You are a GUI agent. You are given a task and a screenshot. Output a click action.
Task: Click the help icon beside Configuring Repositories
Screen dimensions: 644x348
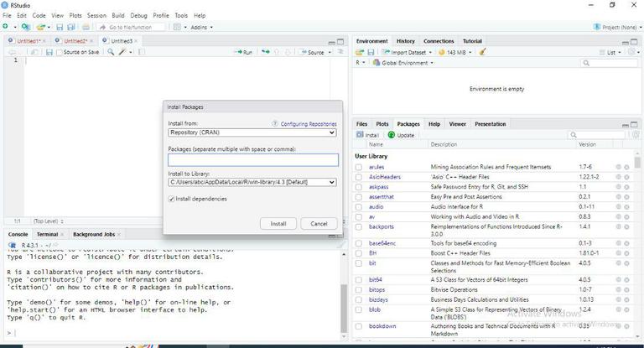point(275,124)
